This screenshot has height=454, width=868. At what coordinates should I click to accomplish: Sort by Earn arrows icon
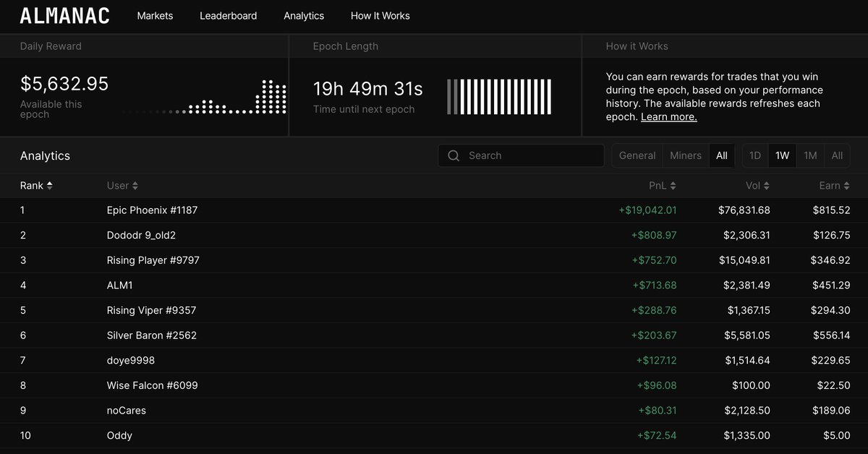point(846,186)
